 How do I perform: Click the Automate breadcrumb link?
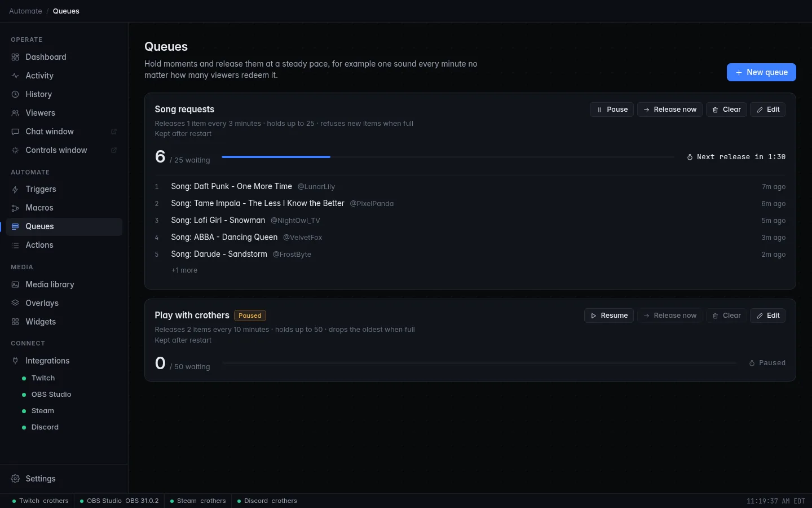click(25, 11)
